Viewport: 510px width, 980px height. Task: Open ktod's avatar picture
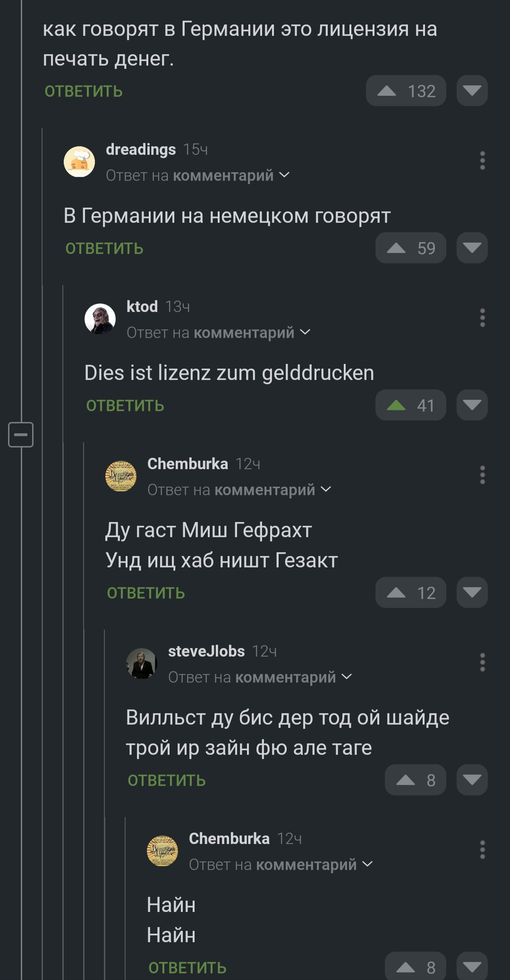100,319
